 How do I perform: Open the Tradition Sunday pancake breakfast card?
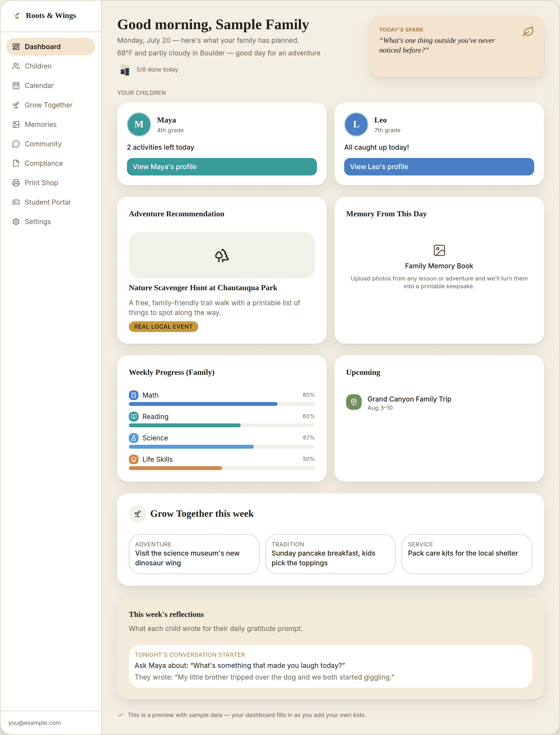pos(330,554)
